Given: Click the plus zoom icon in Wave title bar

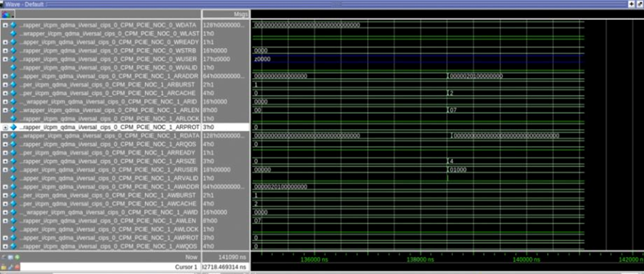Looking at the screenshot, I should pos(631,4).
